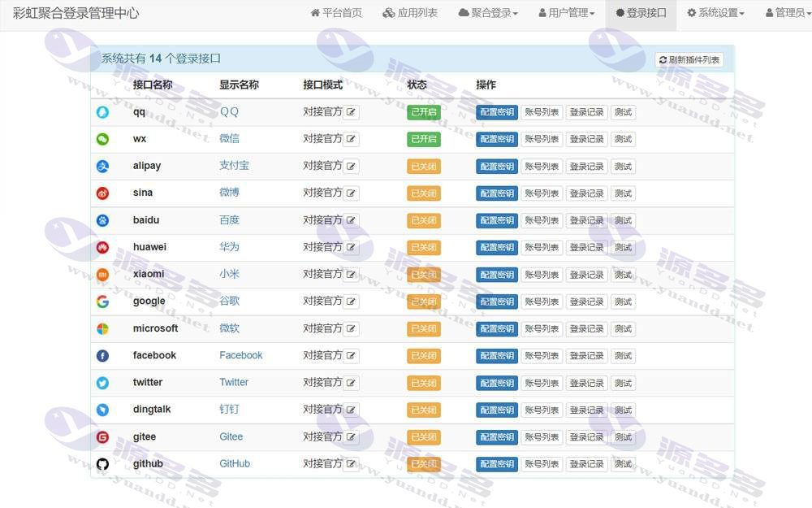Enable the huawei login interface status
Image resolution: width=812 pixels, height=508 pixels.
(424, 247)
